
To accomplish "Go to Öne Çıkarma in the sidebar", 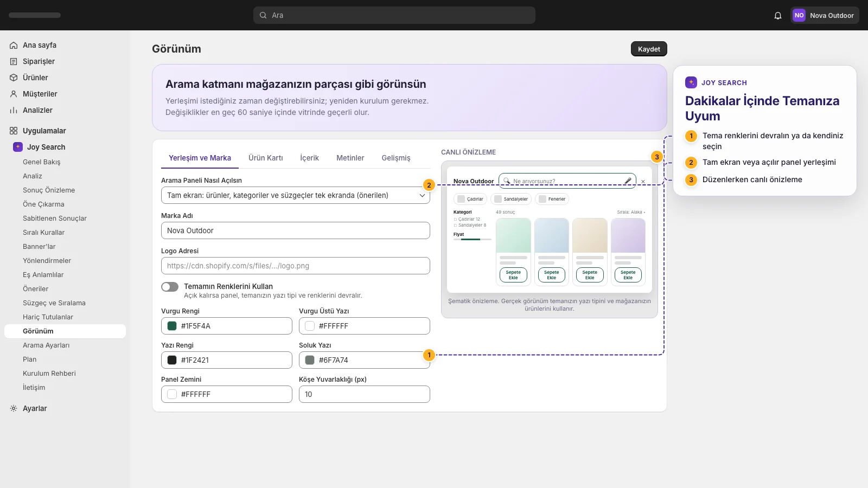I will coord(43,204).
